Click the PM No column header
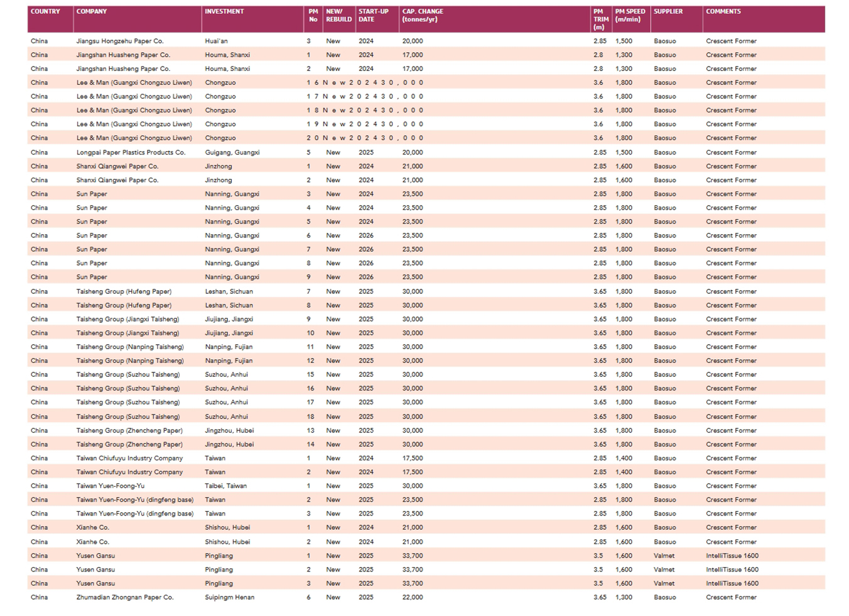 pyautogui.click(x=313, y=16)
